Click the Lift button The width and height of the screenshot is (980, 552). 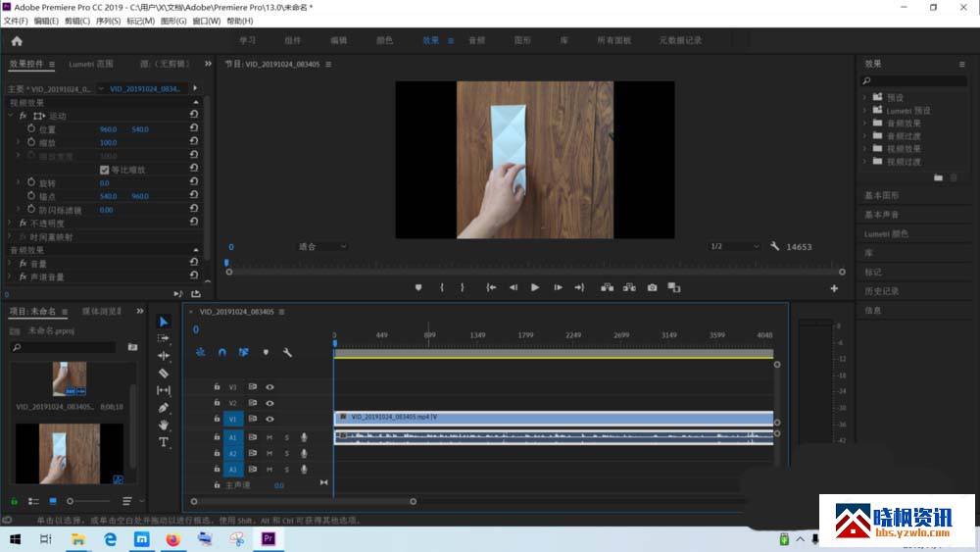(x=607, y=287)
